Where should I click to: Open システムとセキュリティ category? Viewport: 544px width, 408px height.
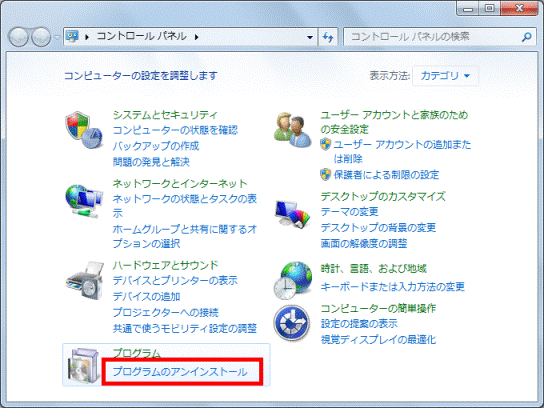point(165,115)
